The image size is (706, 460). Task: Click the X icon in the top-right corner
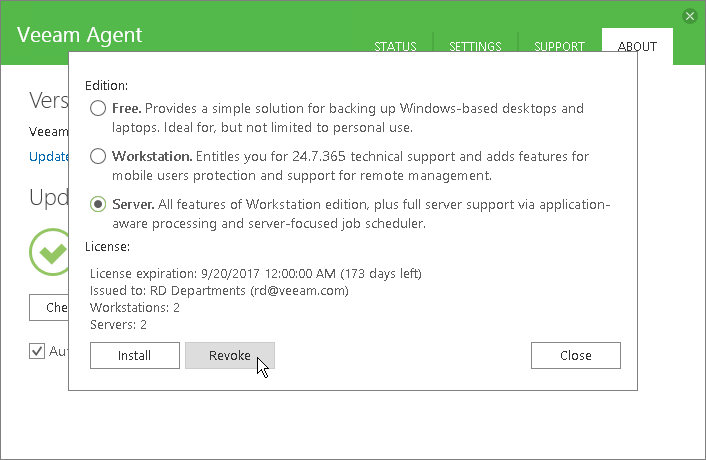[x=689, y=16]
